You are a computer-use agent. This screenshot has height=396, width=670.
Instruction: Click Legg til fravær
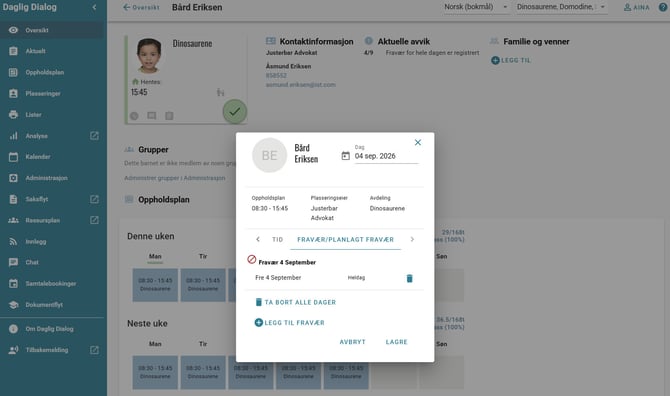(x=289, y=323)
